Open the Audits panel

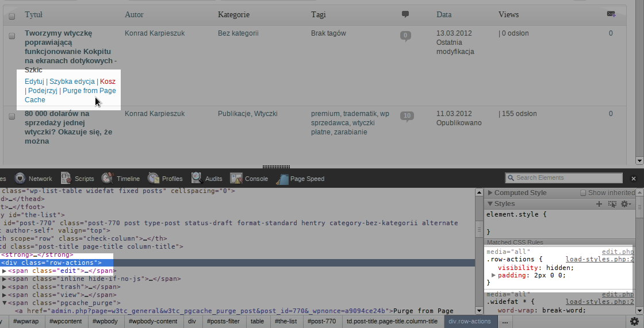point(207,179)
